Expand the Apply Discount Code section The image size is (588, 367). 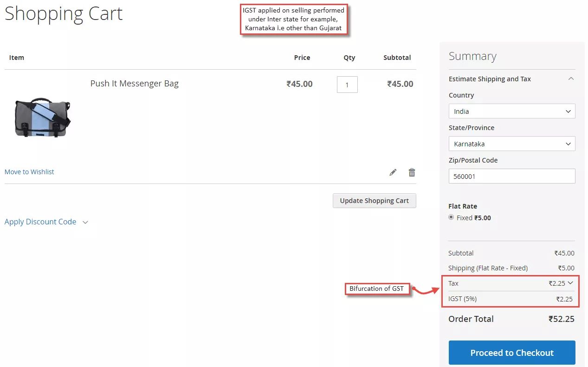[x=46, y=222]
